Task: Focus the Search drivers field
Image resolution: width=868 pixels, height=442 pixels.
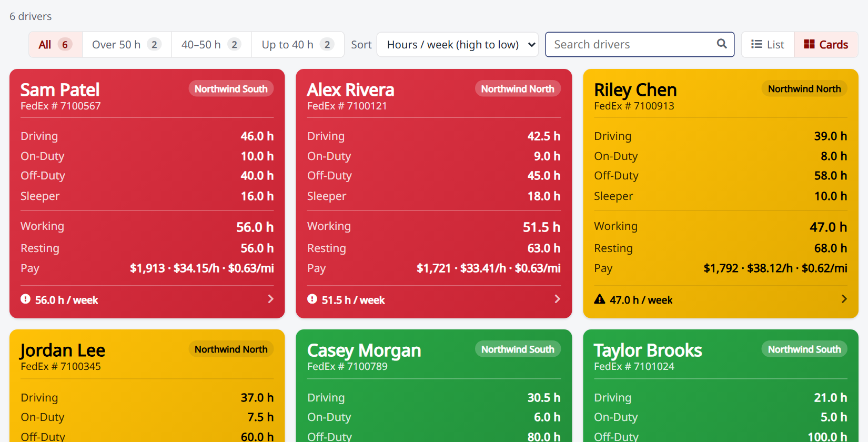Action: [x=640, y=45]
